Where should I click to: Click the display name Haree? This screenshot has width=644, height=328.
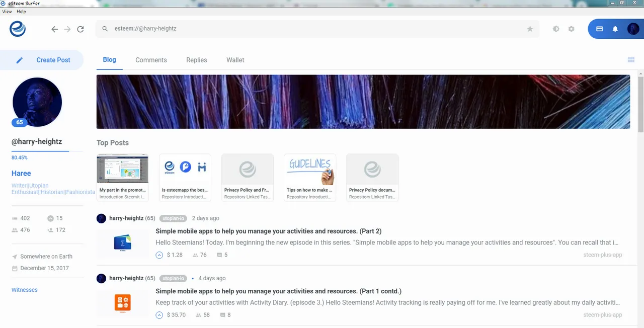click(21, 173)
